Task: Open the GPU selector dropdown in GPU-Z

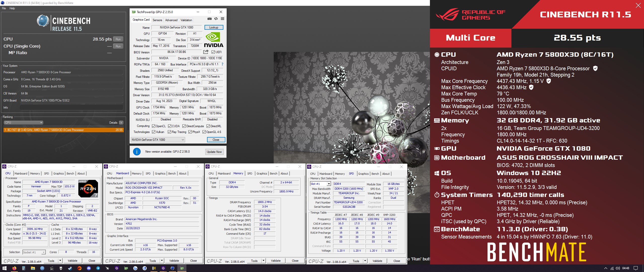Action: coord(158,140)
